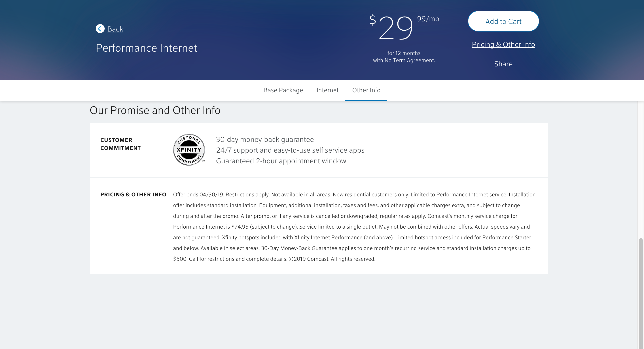Click the circular back arrow icon
This screenshot has width=644, height=349.
(x=100, y=29)
